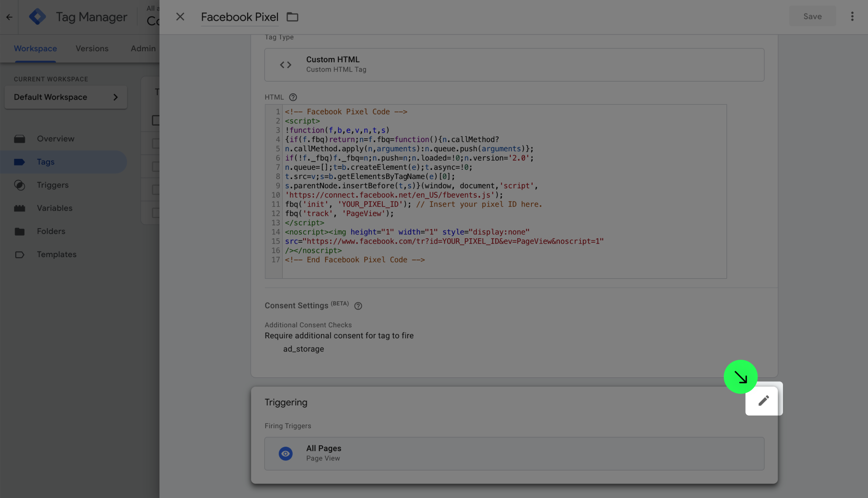Click the Variables block icon
This screenshot has height=498, width=868.
click(x=19, y=208)
